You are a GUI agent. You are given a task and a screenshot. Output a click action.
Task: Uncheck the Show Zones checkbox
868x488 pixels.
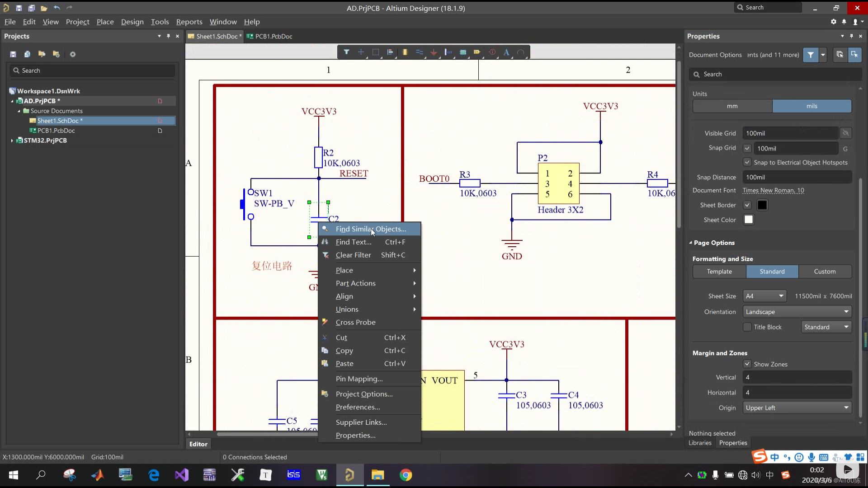(747, 364)
